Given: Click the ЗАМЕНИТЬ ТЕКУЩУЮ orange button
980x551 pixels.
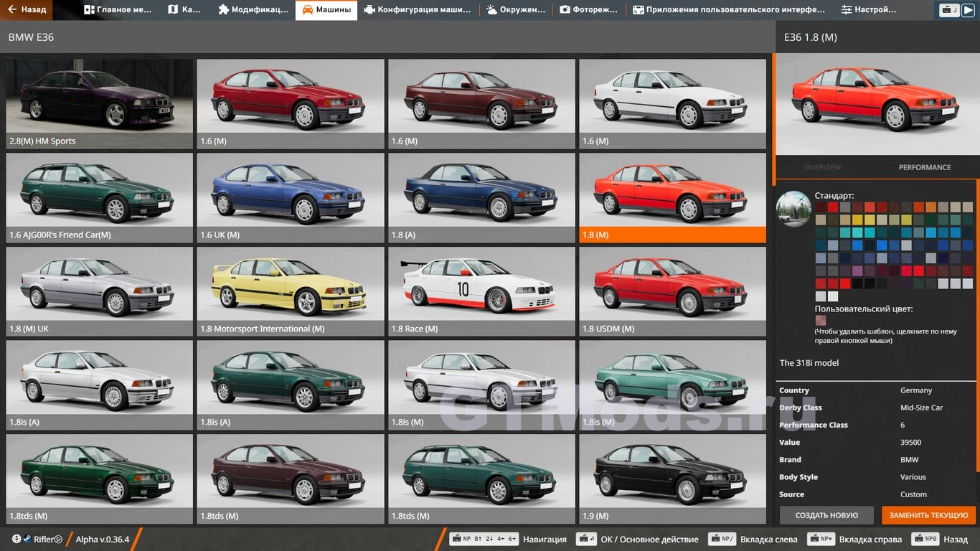Looking at the screenshot, I should [929, 515].
